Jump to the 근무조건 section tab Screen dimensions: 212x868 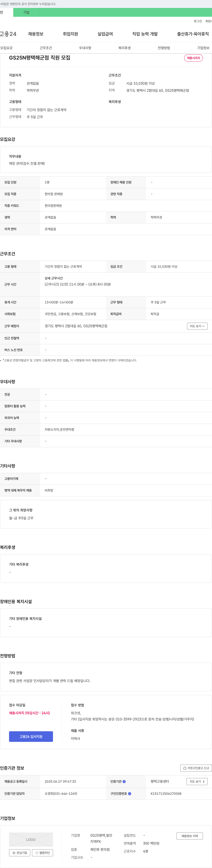click(45, 48)
